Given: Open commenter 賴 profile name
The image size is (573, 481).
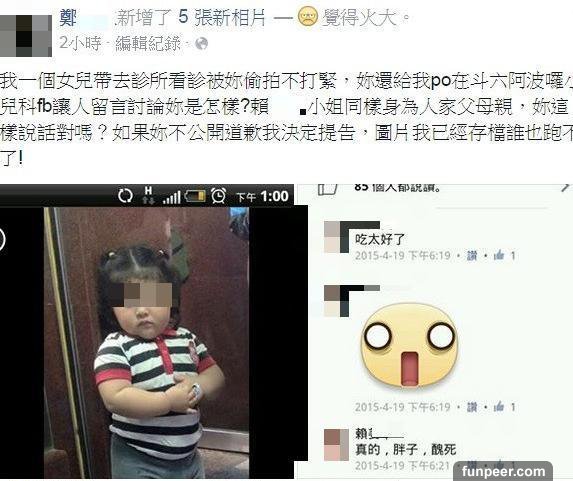Looking at the screenshot, I should click(379, 433).
